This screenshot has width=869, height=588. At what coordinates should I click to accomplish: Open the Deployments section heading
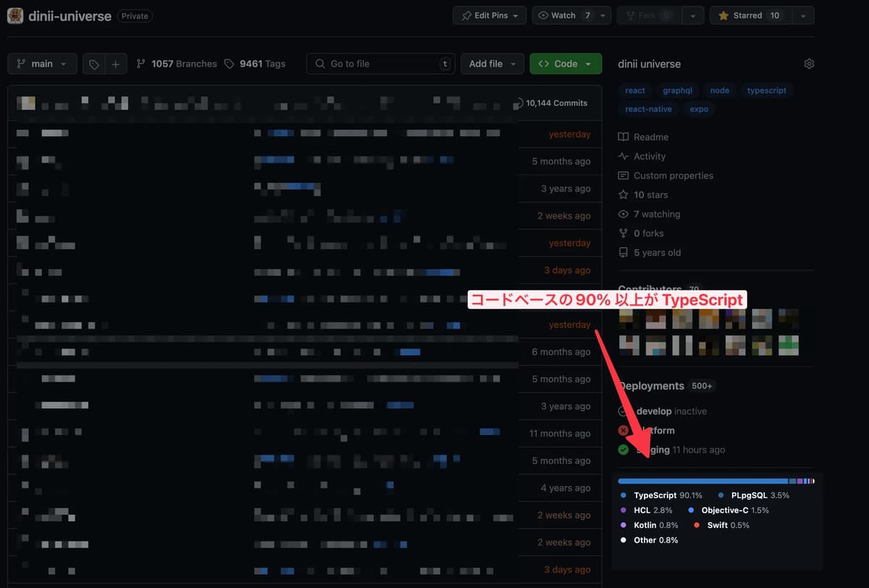651,386
